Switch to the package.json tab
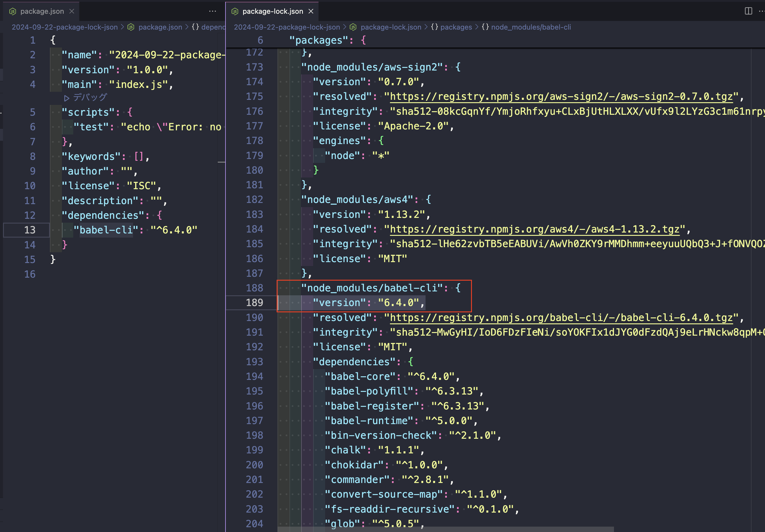Screen dimensions: 765x532 pos(42,11)
